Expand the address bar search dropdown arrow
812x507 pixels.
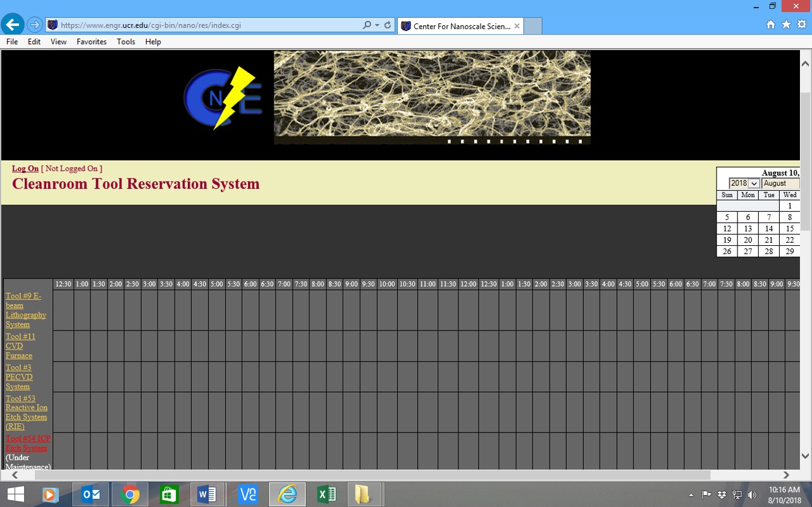click(377, 25)
